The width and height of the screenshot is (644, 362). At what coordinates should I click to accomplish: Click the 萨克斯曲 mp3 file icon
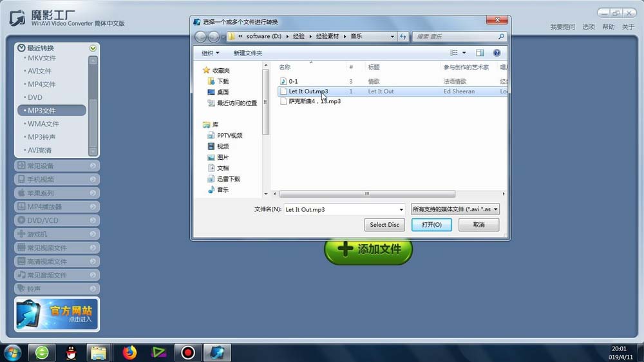283,101
